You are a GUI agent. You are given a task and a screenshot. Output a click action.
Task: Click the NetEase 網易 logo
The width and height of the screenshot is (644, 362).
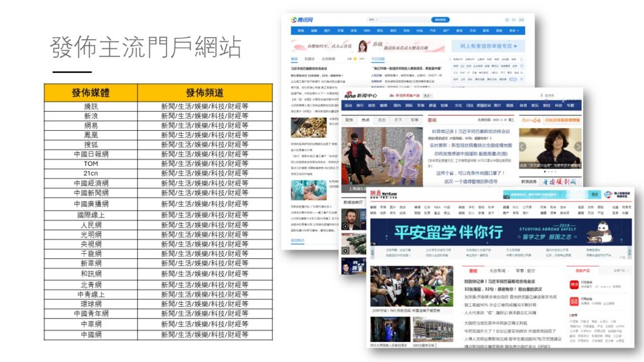[x=384, y=194]
